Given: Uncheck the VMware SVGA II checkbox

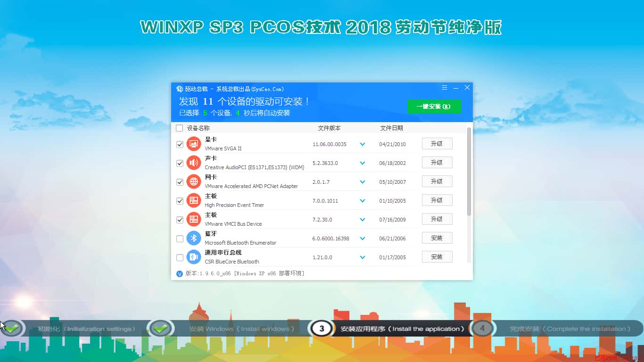Looking at the screenshot, I should [x=180, y=144].
